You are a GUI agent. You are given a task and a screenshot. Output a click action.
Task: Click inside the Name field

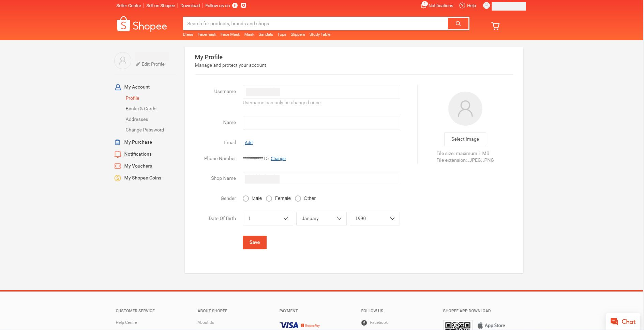(x=321, y=123)
